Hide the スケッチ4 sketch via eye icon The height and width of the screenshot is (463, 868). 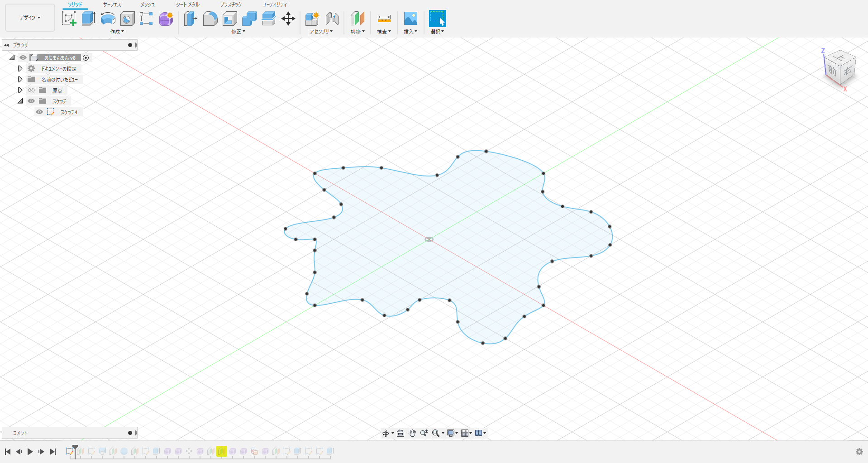click(39, 112)
